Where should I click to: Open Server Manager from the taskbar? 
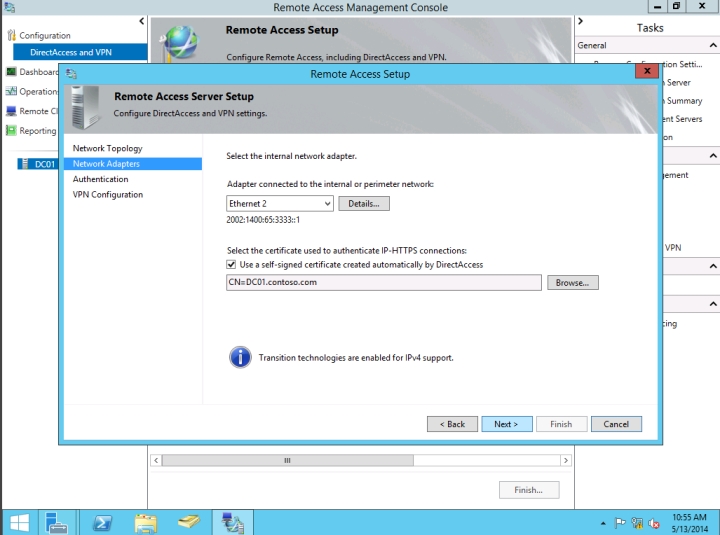click(55, 522)
